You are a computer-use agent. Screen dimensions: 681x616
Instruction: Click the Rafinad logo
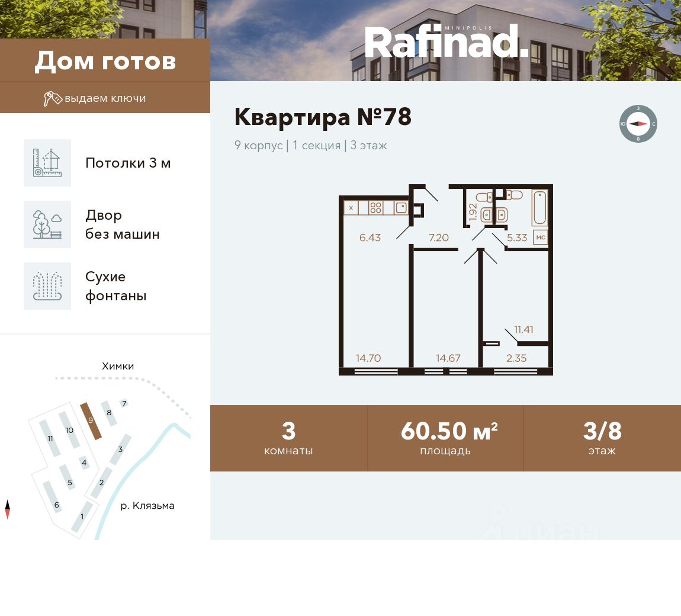[446, 41]
